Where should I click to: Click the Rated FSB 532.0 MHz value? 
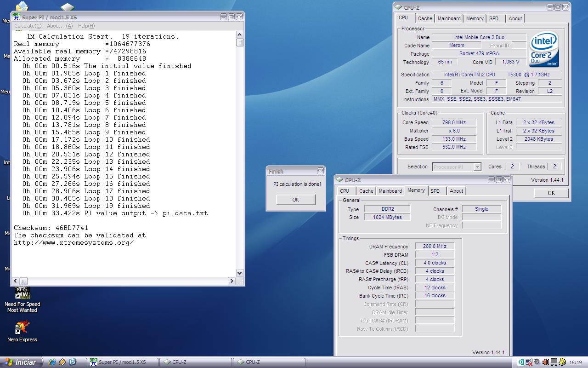[454, 147]
